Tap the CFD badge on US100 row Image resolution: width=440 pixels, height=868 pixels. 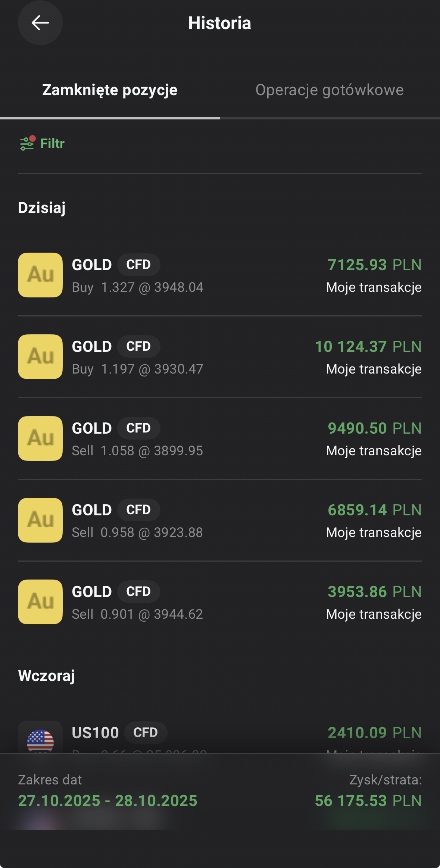146,733
